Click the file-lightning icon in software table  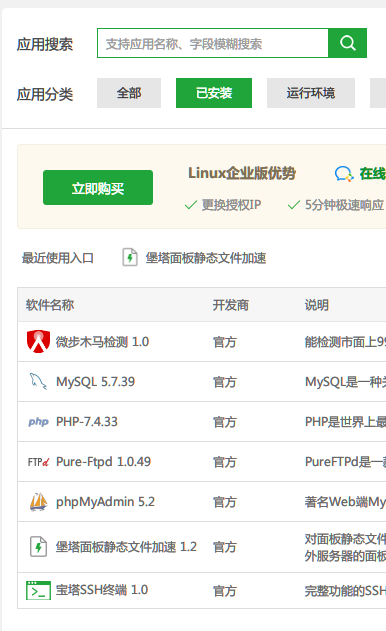39,546
